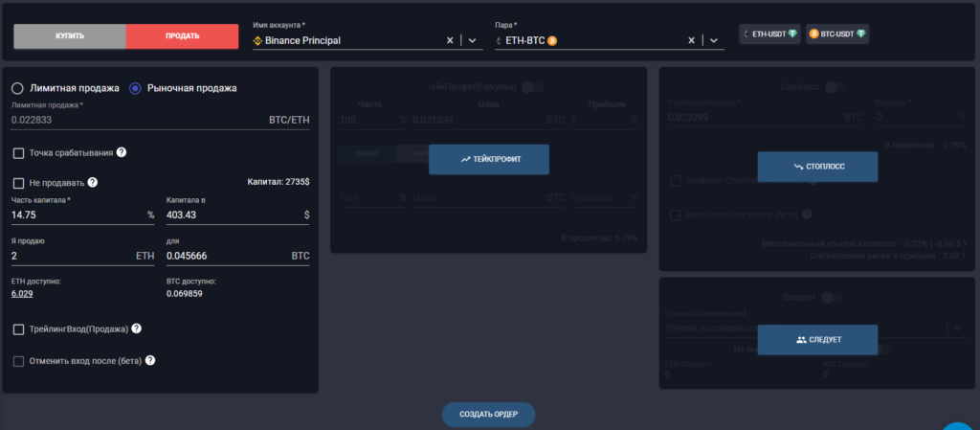The height and width of the screenshot is (430, 980).
Task: Select Лимитная продажа radio button
Action: [18, 88]
